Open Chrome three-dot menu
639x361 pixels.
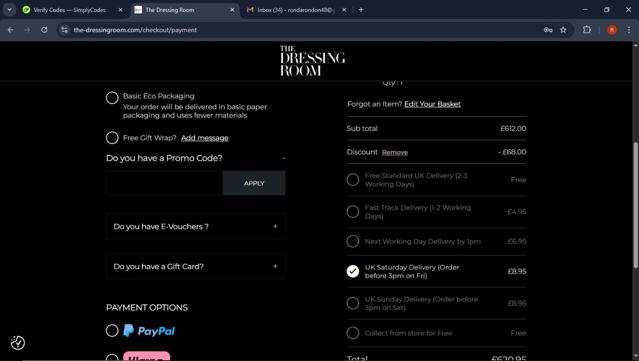click(x=629, y=30)
